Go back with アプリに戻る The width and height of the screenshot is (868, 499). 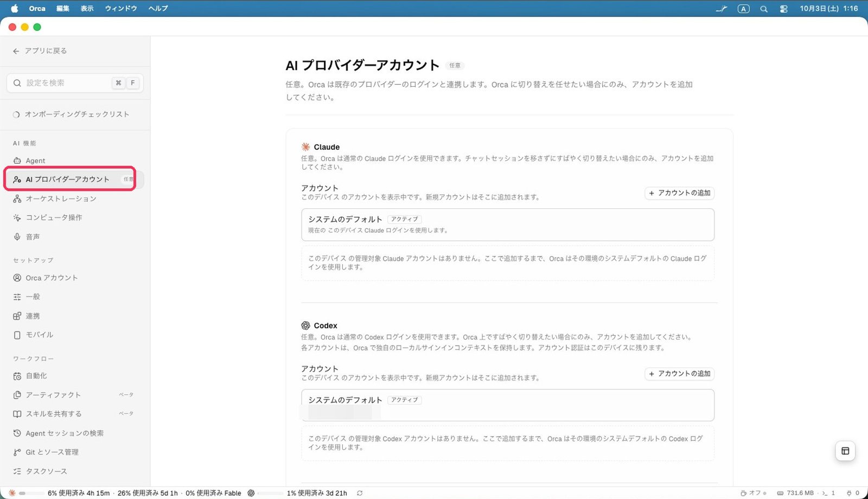tap(40, 51)
